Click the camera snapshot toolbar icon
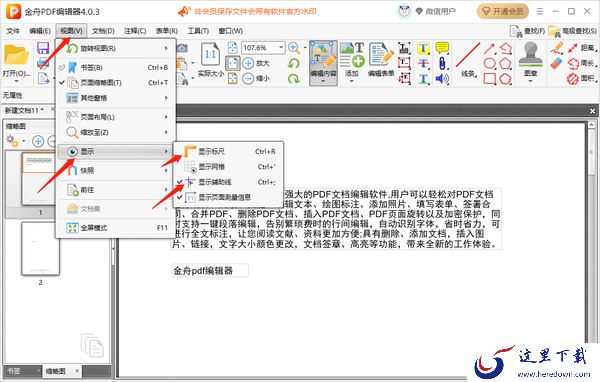Viewport: 600px width, 382px height. [x=182, y=48]
